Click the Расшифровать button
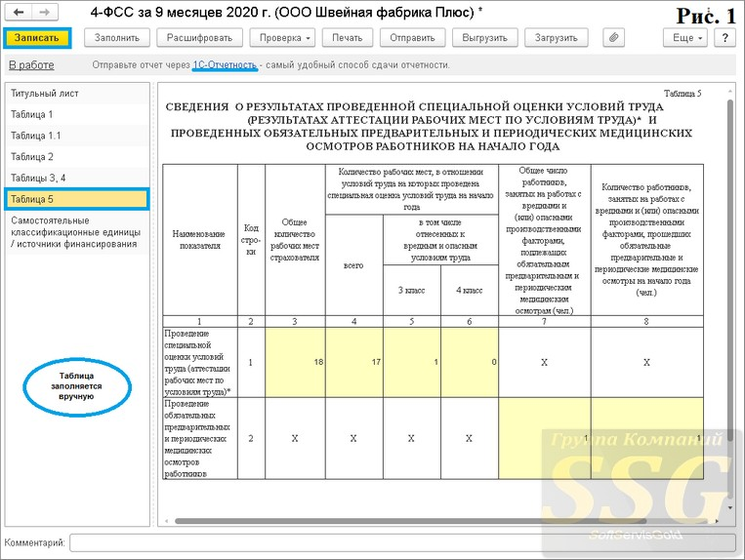Screen dimensions: 745x560 199,37
